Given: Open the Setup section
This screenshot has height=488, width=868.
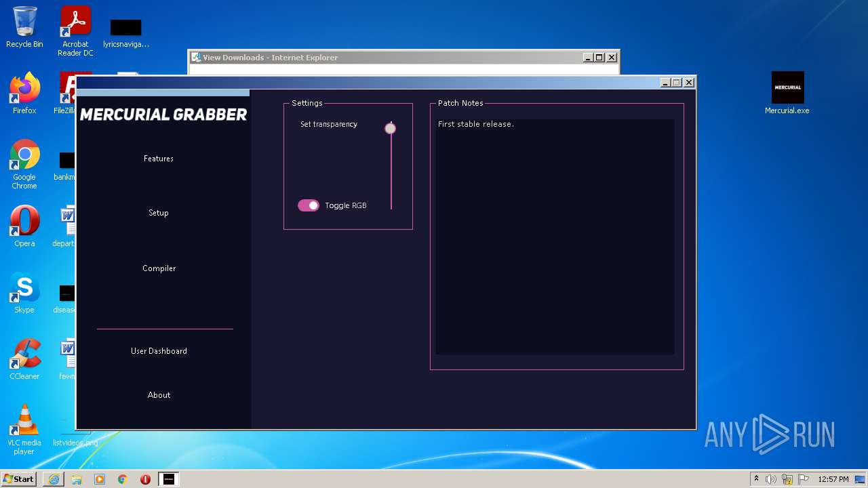Looking at the screenshot, I should [x=159, y=213].
